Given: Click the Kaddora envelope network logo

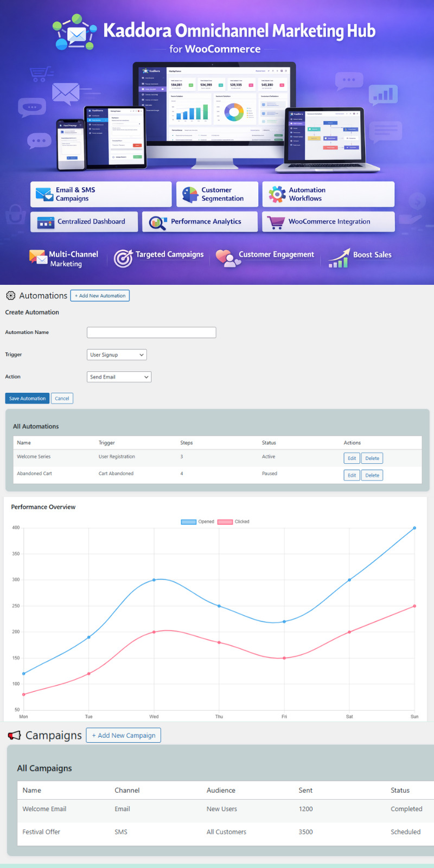Looking at the screenshot, I should tap(76, 32).
